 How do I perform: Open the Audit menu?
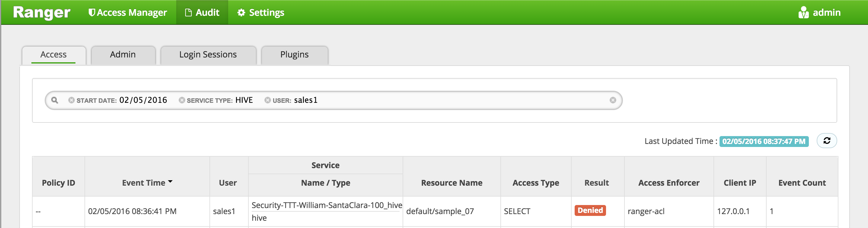pos(202,12)
